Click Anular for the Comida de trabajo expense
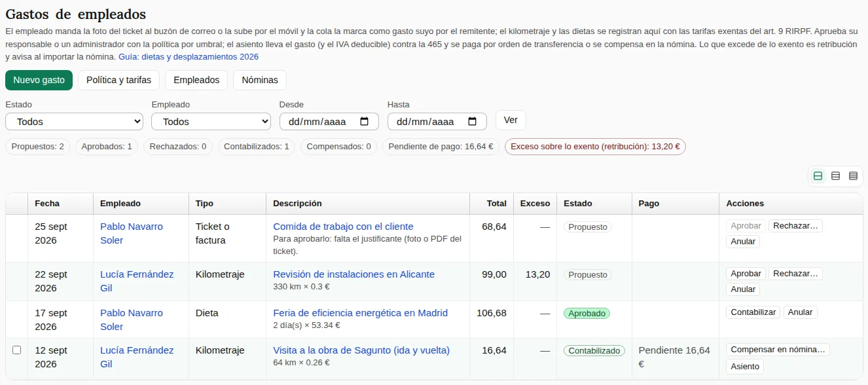The image size is (868, 385). 743,242
